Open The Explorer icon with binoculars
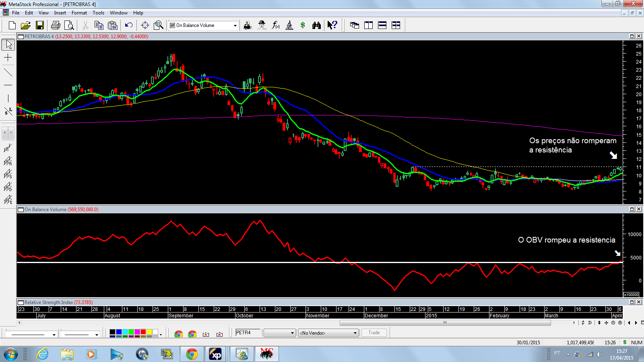This screenshot has width=644, height=362. point(316,25)
